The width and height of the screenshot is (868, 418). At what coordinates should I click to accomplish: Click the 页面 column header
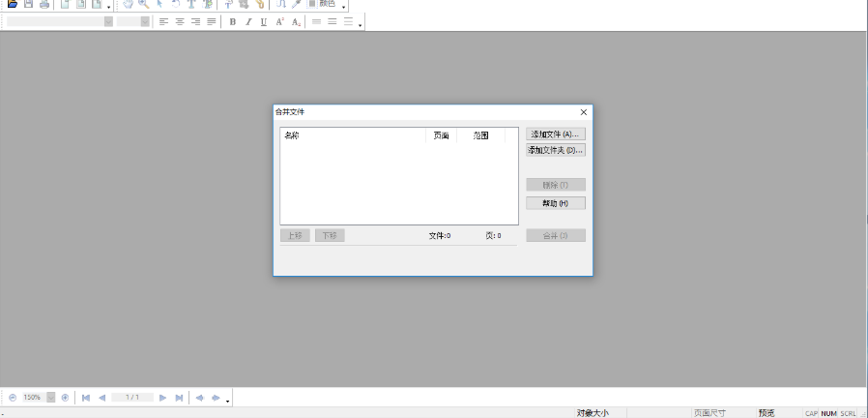coord(441,135)
